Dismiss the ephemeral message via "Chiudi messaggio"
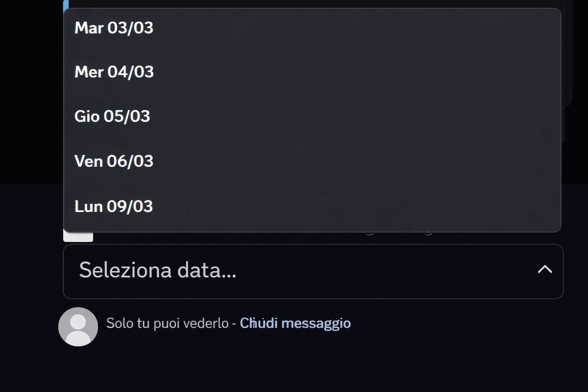 point(296,323)
